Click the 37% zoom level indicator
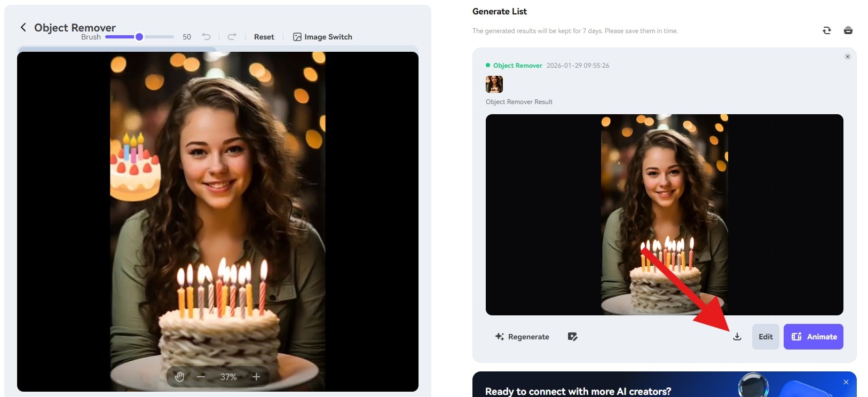 click(228, 377)
